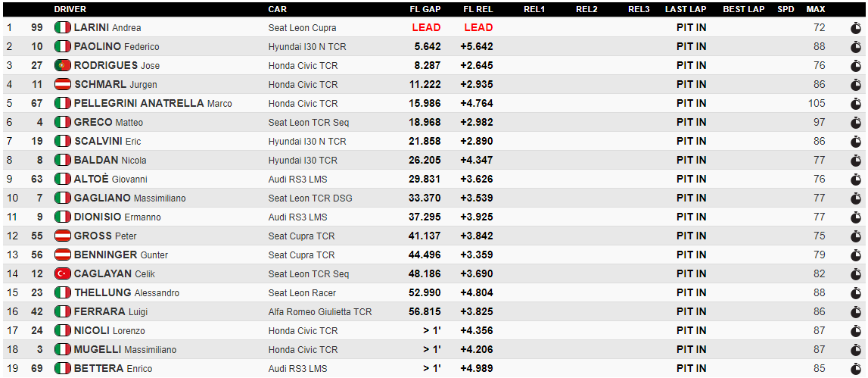Open stopwatch icon in PAOLINO Federico row
Viewport: 868px width, 378px height.
[x=856, y=47]
